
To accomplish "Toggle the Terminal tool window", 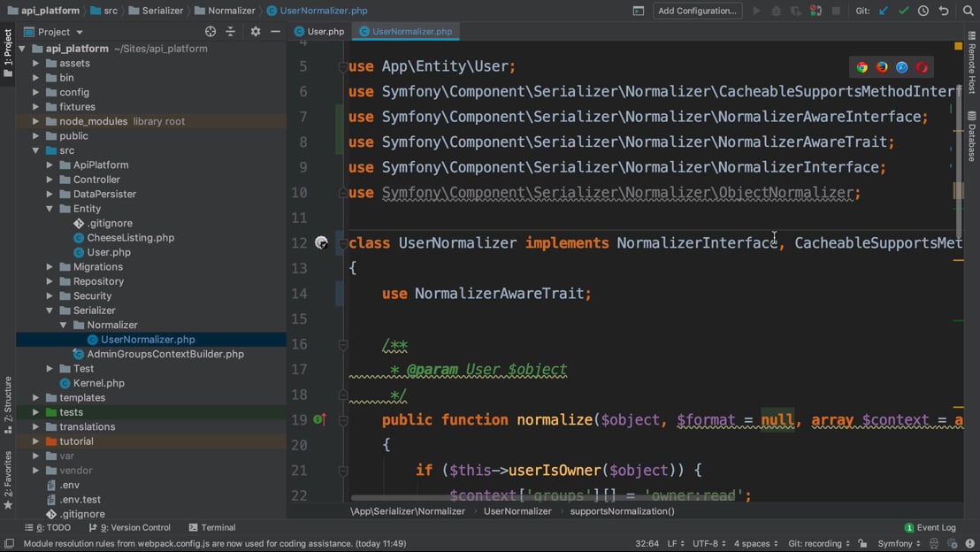I will 212,527.
